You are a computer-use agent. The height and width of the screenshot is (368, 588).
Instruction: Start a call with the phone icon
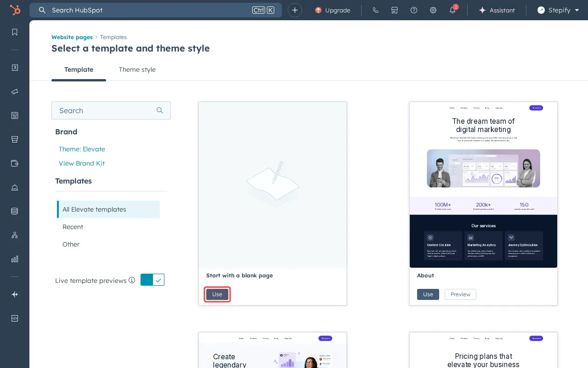(376, 10)
